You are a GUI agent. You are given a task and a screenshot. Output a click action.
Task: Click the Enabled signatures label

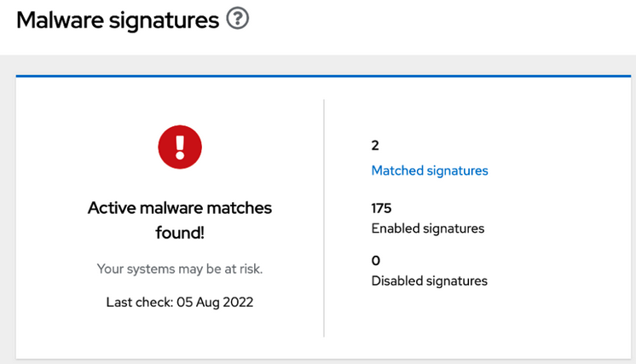point(428,228)
